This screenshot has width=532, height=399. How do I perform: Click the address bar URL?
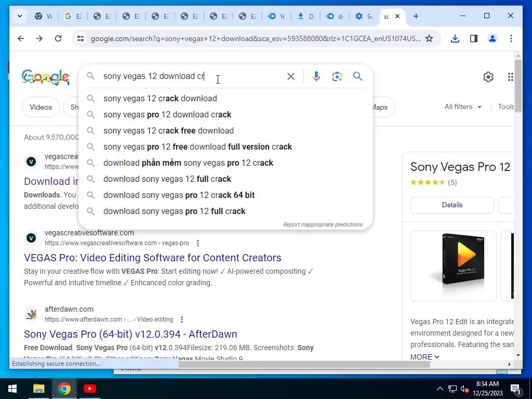pos(256,38)
